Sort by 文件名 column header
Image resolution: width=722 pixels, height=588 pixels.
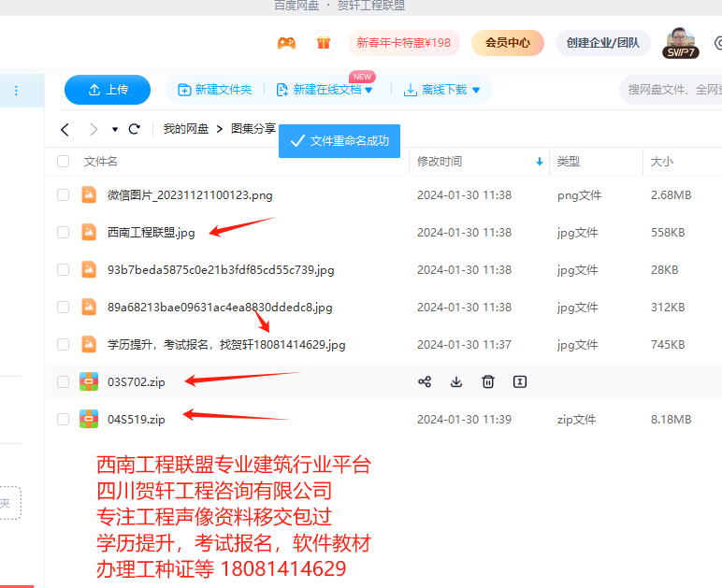101,162
